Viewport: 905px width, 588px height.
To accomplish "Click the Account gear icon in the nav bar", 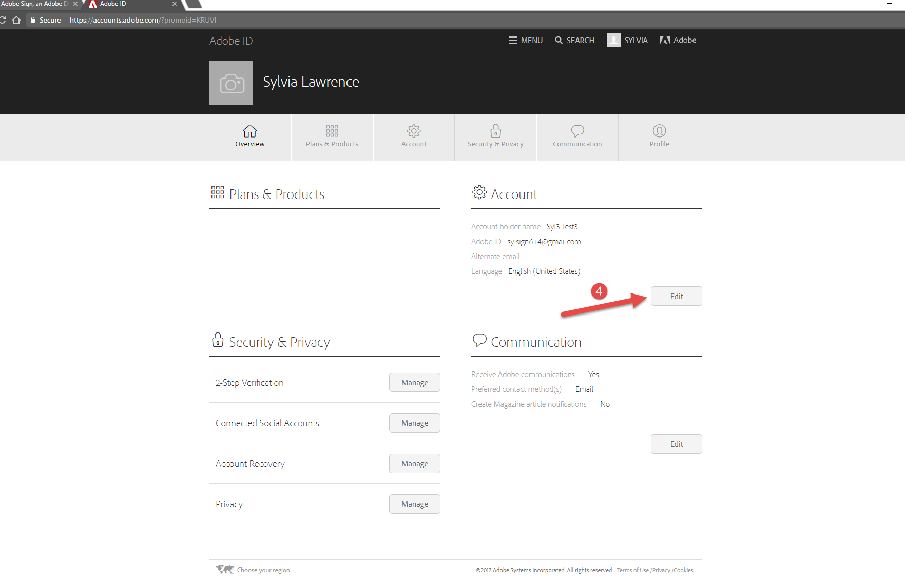I will (414, 131).
